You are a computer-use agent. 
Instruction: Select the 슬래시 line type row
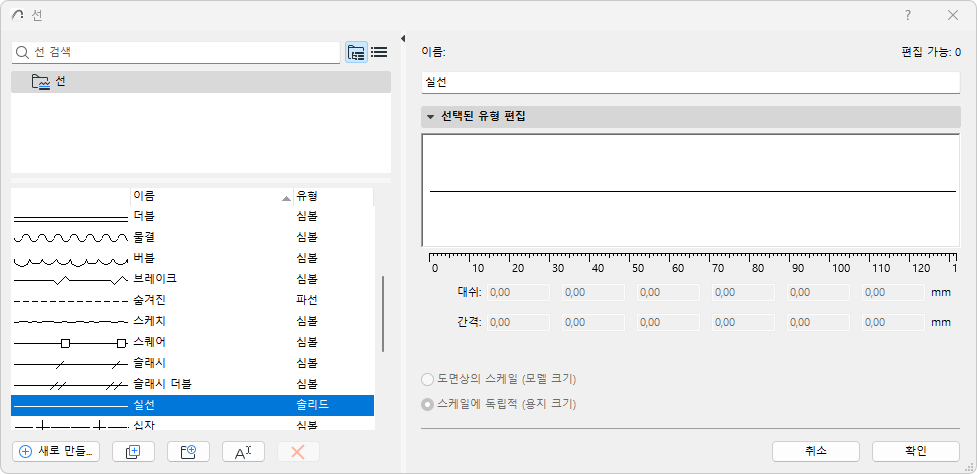click(x=193, y=363)
